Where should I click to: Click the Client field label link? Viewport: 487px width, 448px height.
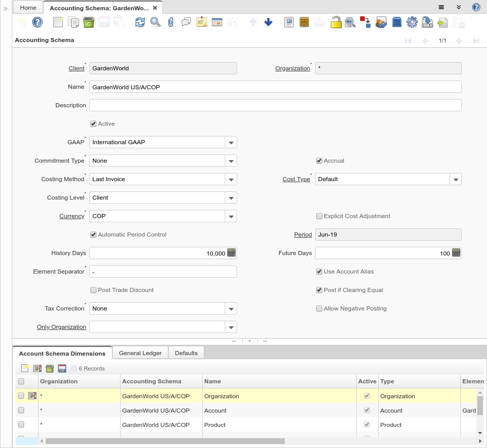coord(76,68)
